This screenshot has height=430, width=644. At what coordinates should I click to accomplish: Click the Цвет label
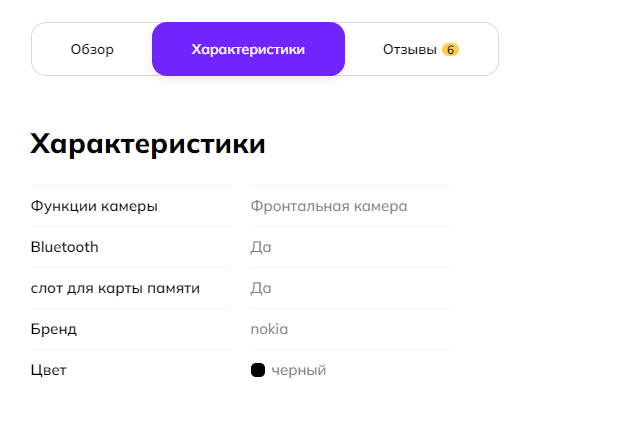tap(49, 370)
